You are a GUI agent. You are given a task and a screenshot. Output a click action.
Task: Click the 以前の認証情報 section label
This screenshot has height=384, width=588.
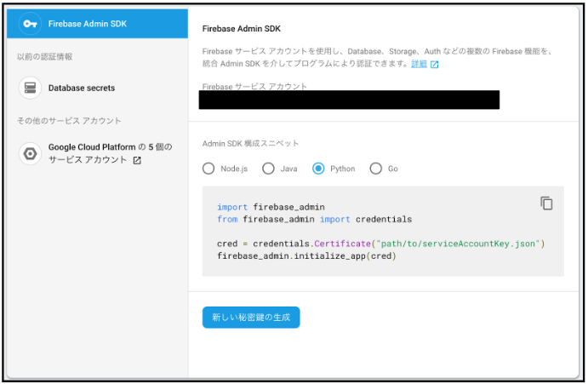pos(44,57)
